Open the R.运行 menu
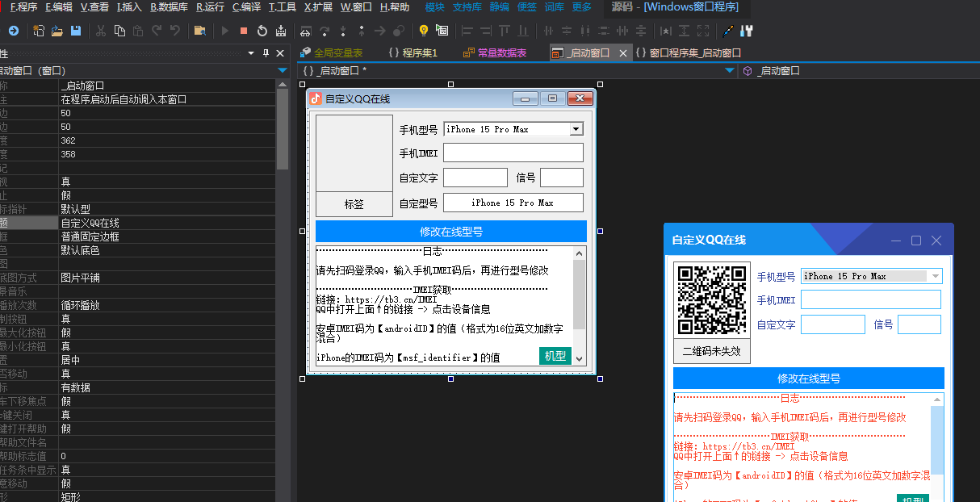Image resolution: width=980 pixels, height=502 pixels. coord(210,7)
